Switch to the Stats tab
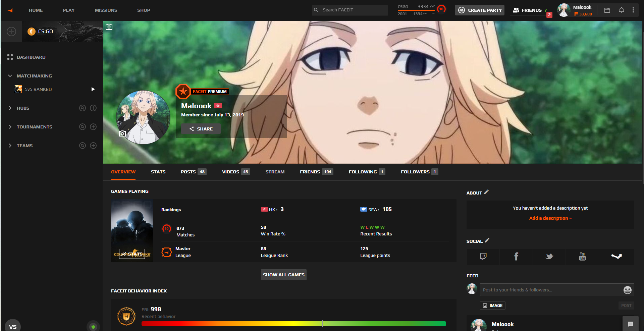This screenshot has height=331, width=644. [158, 172]
